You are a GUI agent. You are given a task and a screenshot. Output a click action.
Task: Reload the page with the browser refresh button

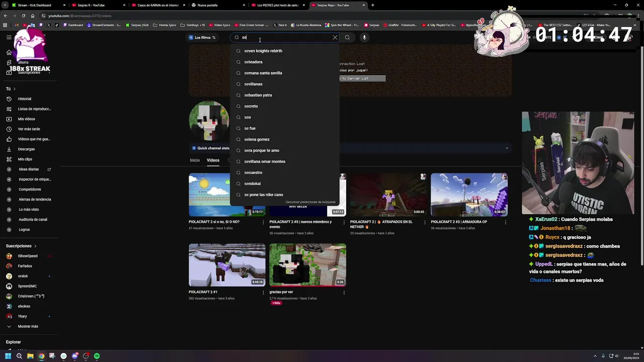[x=23, y=16]
